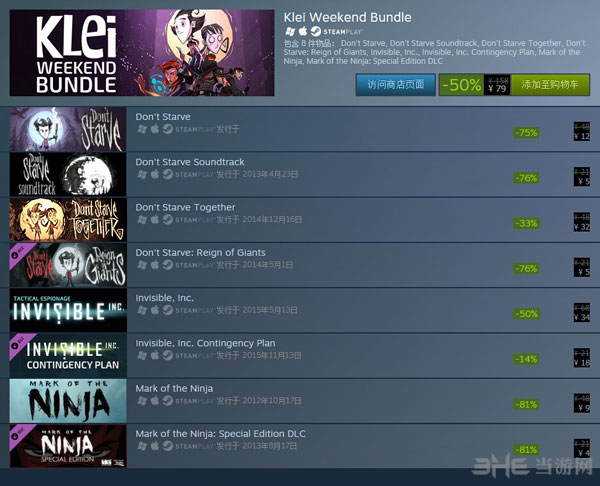Screen dimensions: 600x486
Task: Open Mark of the Ninja: Special Edition DLC title
Action: coord(220,434)
